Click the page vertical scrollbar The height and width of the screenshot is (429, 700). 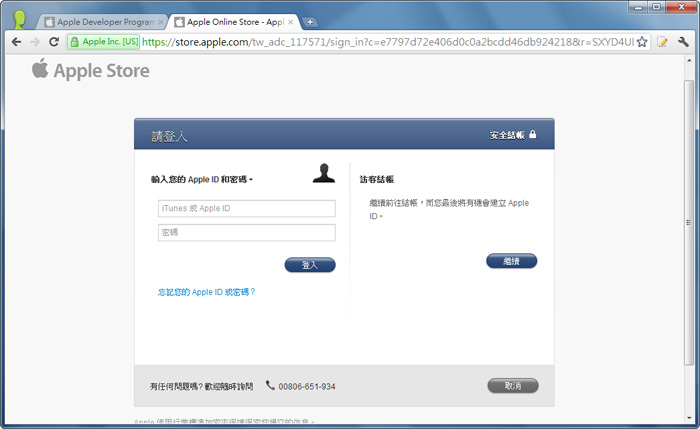689,222
